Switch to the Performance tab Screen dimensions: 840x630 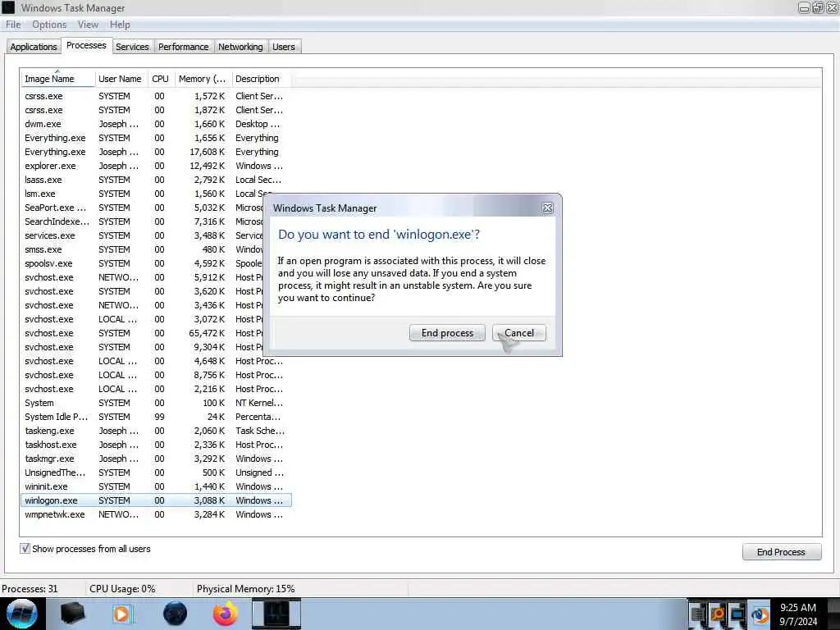pyautogui.click(x=184, y=47)
